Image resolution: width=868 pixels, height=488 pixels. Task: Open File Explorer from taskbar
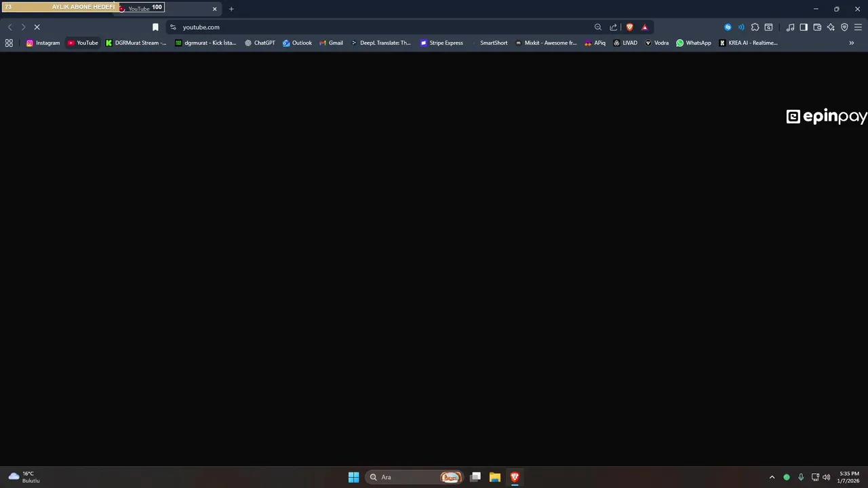point(495,477)
